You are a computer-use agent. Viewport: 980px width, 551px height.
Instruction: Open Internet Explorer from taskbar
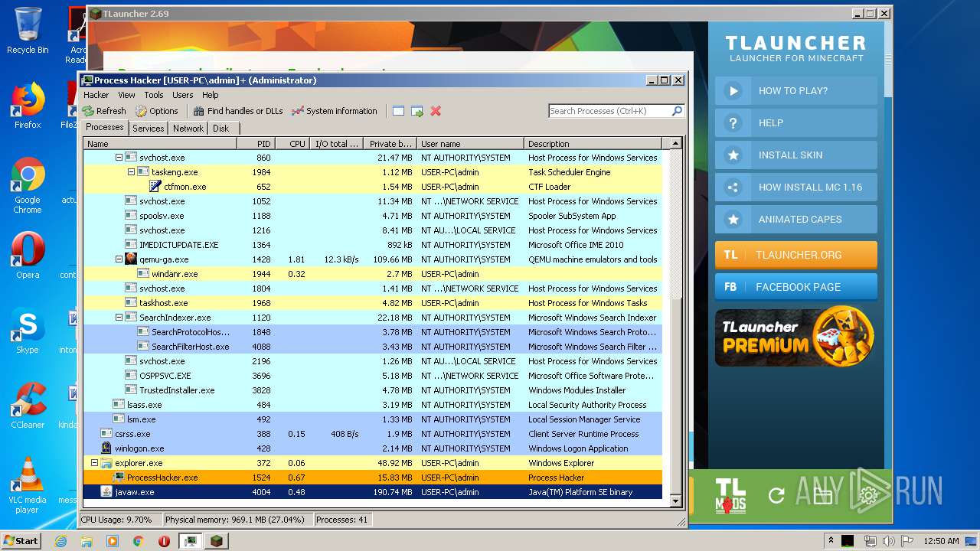pyautogui.click(x=61, y=541)
